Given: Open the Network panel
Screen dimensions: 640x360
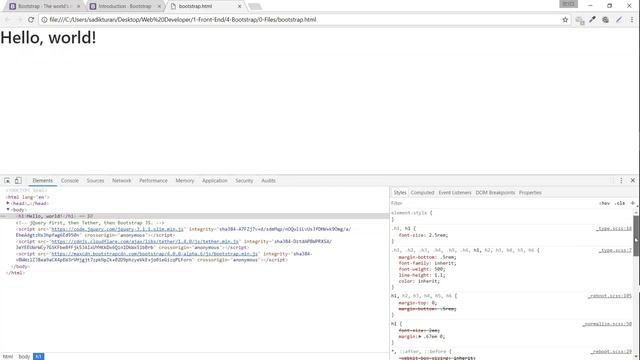Looking at the screenshot, I should (122, 180).
